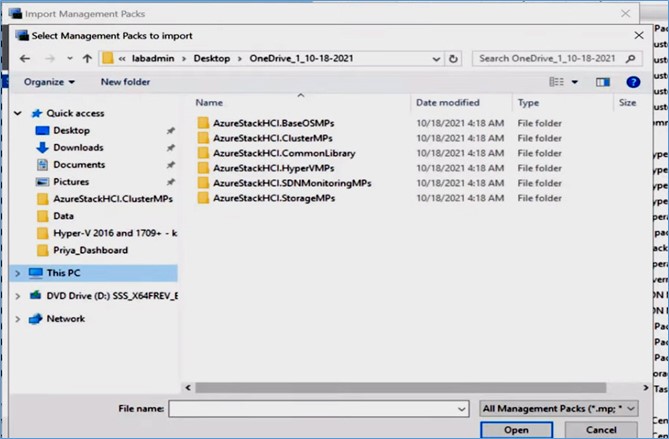Select the AzureStackHCI.CommonLibrary folder
Screen dimensions: 669x439
tap(284, 153)
